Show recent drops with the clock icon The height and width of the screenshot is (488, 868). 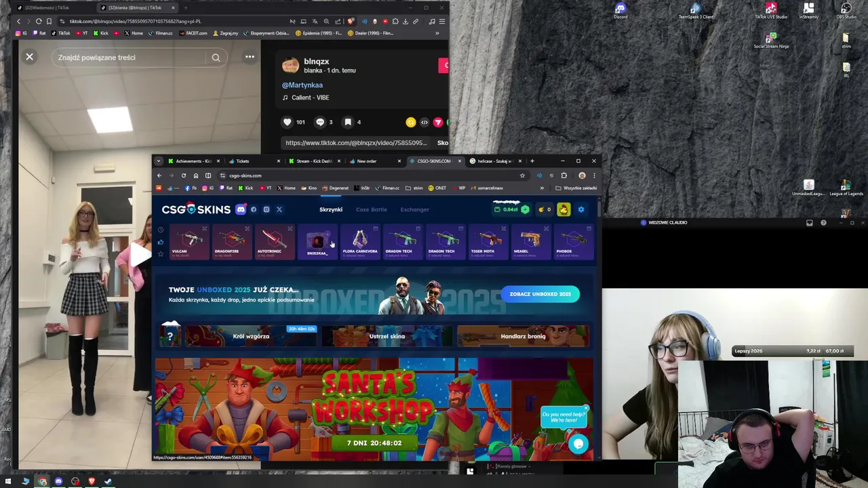[161, 230]
